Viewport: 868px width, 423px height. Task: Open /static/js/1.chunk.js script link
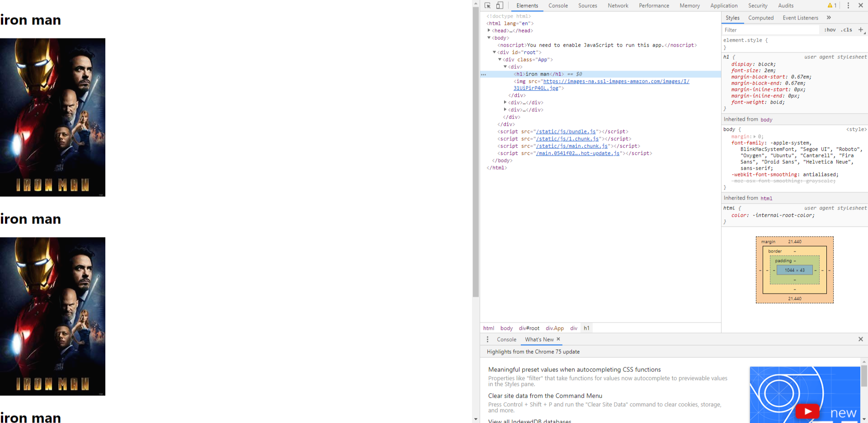(x=567, y=139)
